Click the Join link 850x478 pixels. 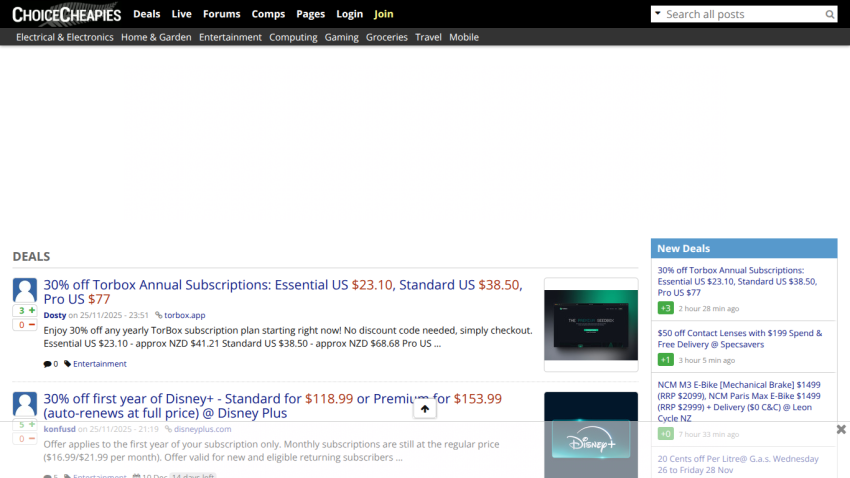pyautogui.click(x=383, y=14)
